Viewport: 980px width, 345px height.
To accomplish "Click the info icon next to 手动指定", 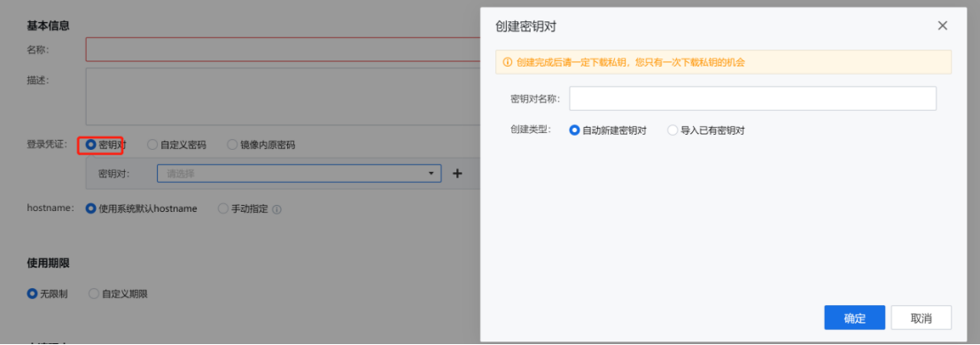I will click(276, 209).
